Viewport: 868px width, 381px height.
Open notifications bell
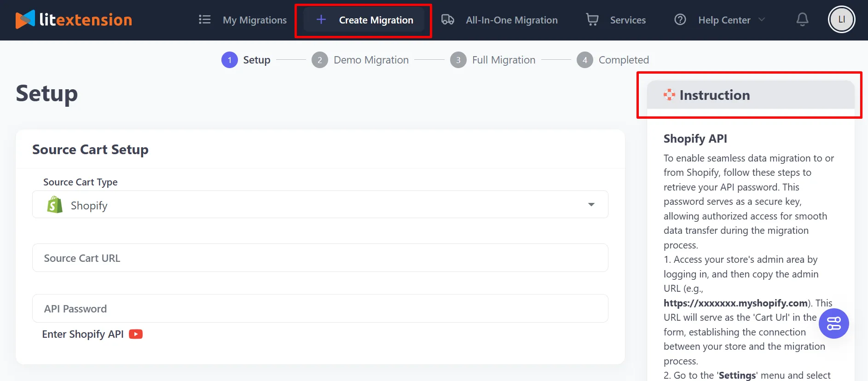click(x=802, y=19)
